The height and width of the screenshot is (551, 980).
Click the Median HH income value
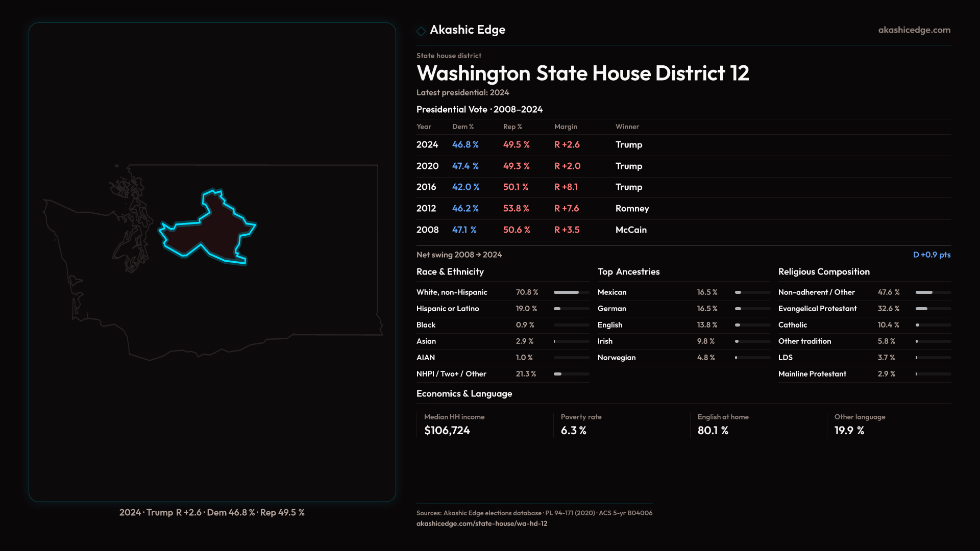tap(447, 431)
